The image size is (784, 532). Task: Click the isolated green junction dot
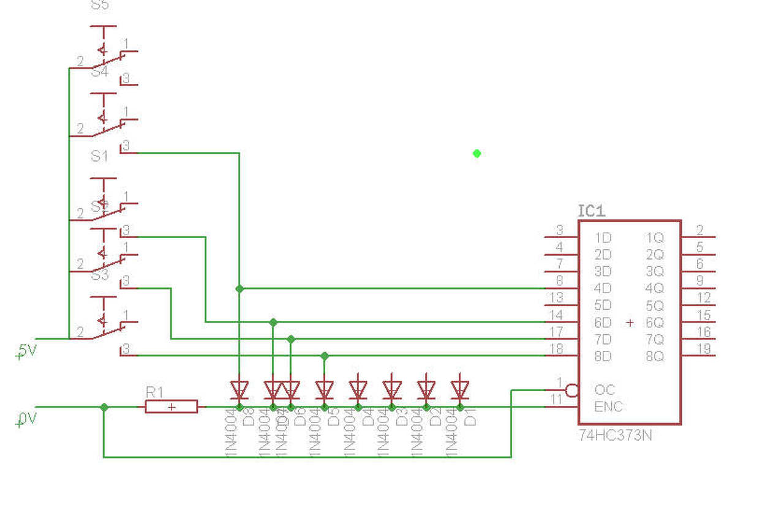click(x=477, y=153)
